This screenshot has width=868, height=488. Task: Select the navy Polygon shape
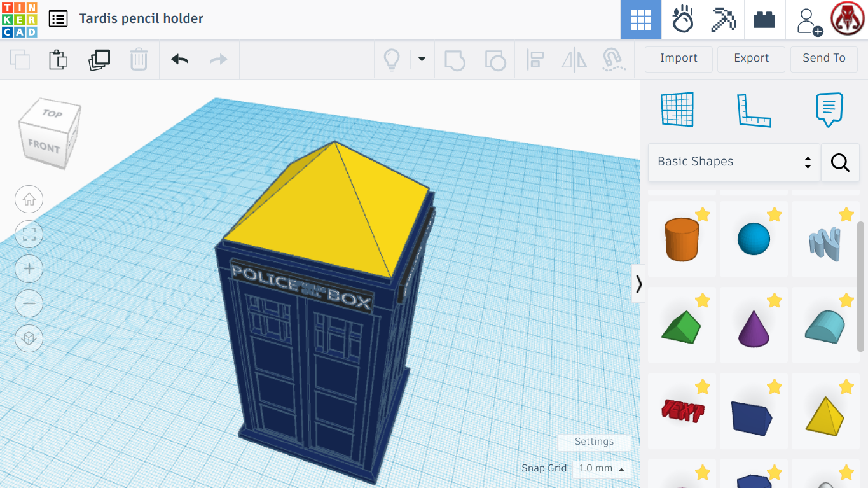pos(754,411)
